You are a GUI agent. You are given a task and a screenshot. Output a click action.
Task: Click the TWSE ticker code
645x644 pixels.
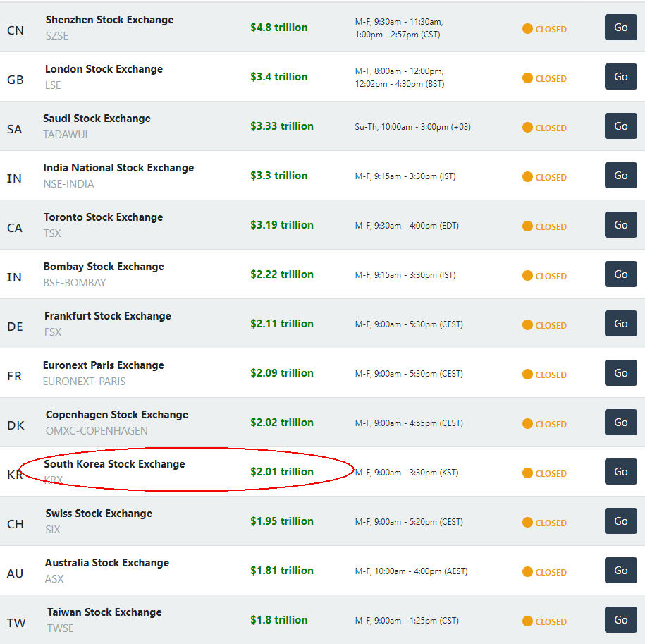61,628
